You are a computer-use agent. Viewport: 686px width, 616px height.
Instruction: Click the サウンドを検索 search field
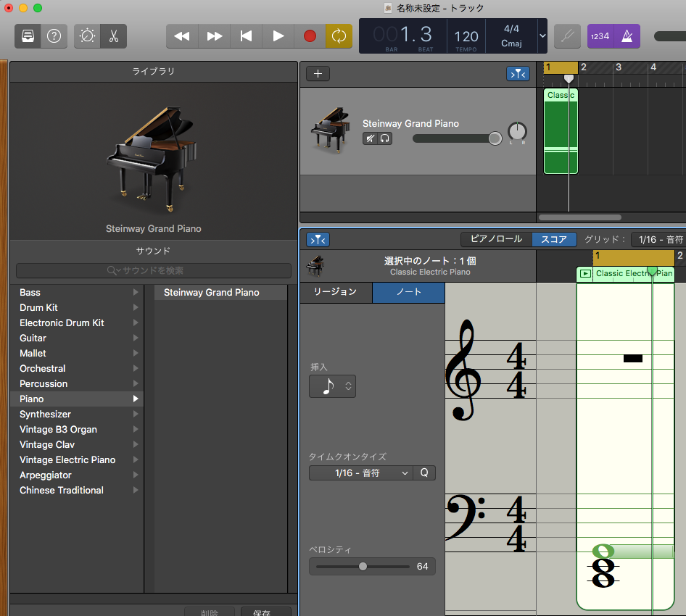click(x=154, y=270)
